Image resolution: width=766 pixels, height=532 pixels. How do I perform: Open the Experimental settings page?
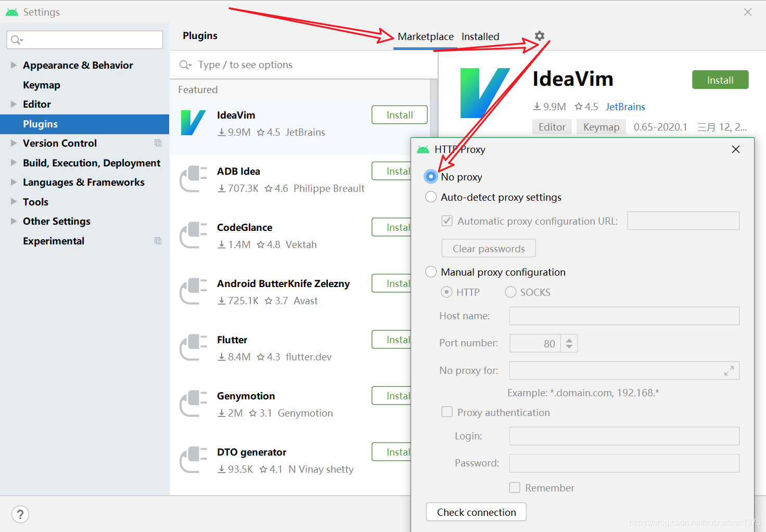(54, 241)
